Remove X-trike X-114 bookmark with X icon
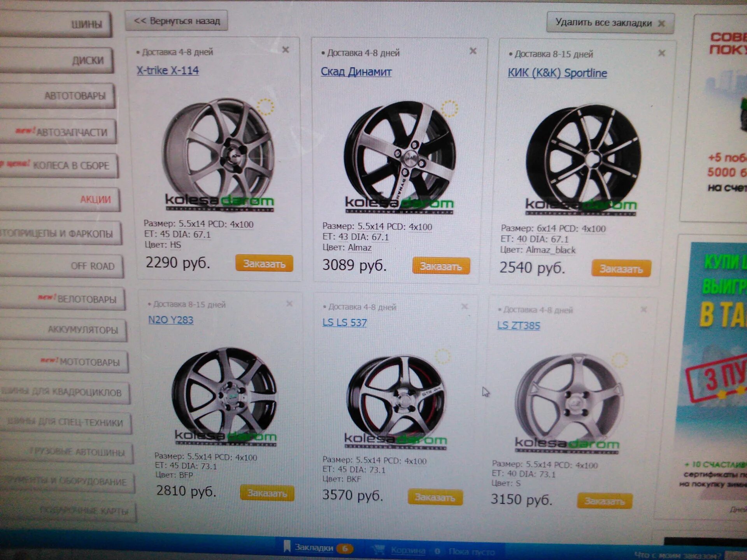This screenshot has height=560, width=747. pyautogui.click(x=286, y=50)
